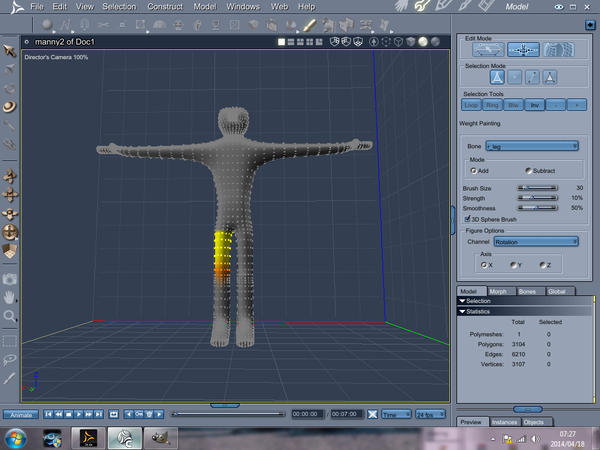Viewport: 600px width, 450px height.
Task: Select the arrow selection tool in left toolbar
Action: pyautogui.click(x=9, y=48)
